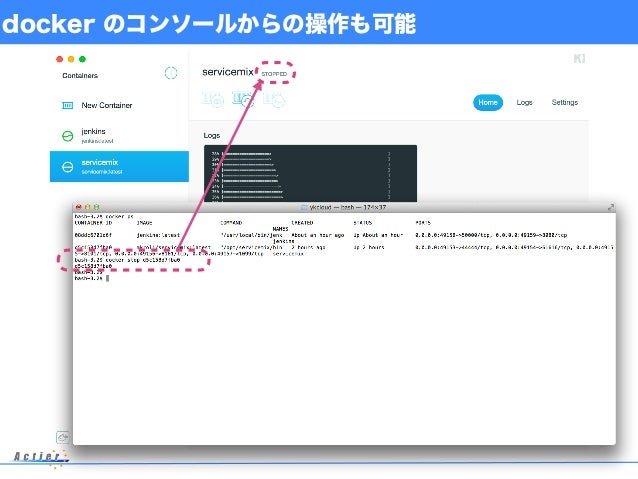Click the Kitematic K logo at window corner
Screen dimensions: 638x479
(x=579, y=59)
